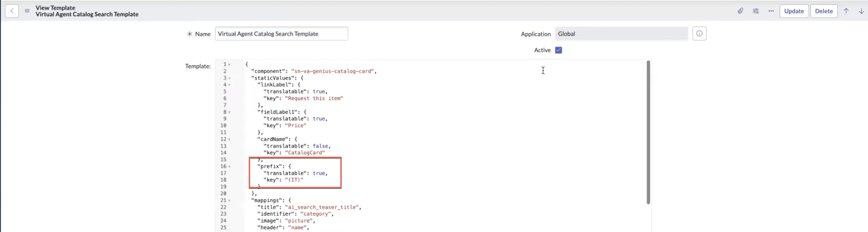
Task: Collapse staticValues fold arrow at line 3
Action: click(x=229, y=78)
